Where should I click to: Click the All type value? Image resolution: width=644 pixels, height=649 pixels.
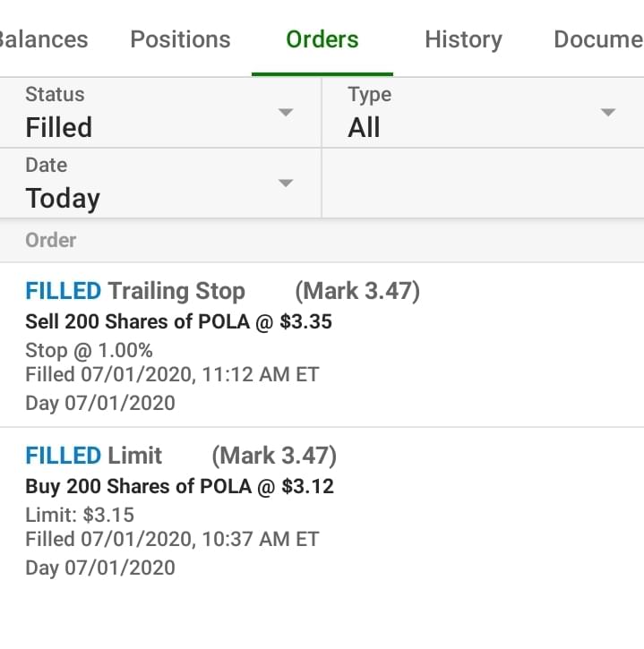(x=364, y=127)
